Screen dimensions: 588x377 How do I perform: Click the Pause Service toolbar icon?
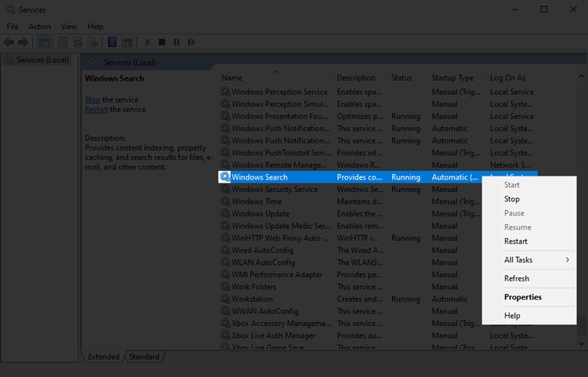coord(176,42)
